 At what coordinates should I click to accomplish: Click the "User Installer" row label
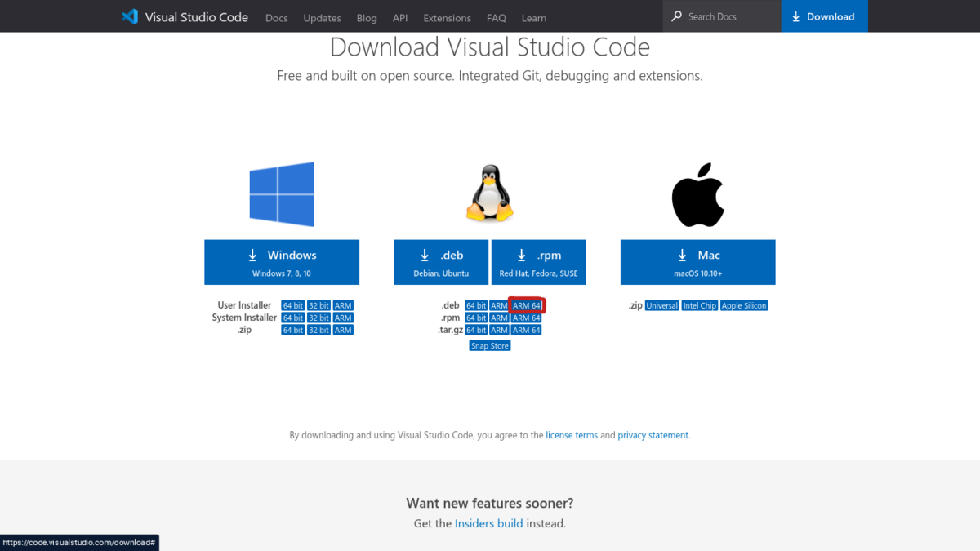click(244, 306)
